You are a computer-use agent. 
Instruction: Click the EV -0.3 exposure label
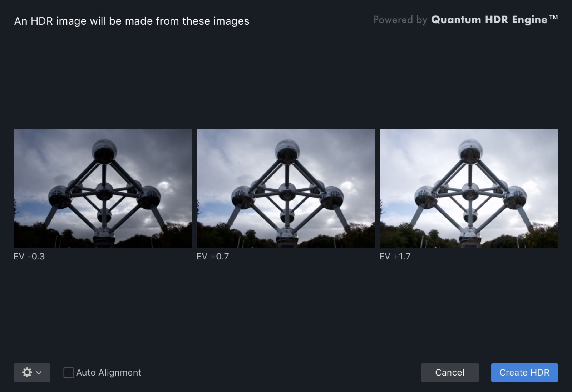coord(29,257)
